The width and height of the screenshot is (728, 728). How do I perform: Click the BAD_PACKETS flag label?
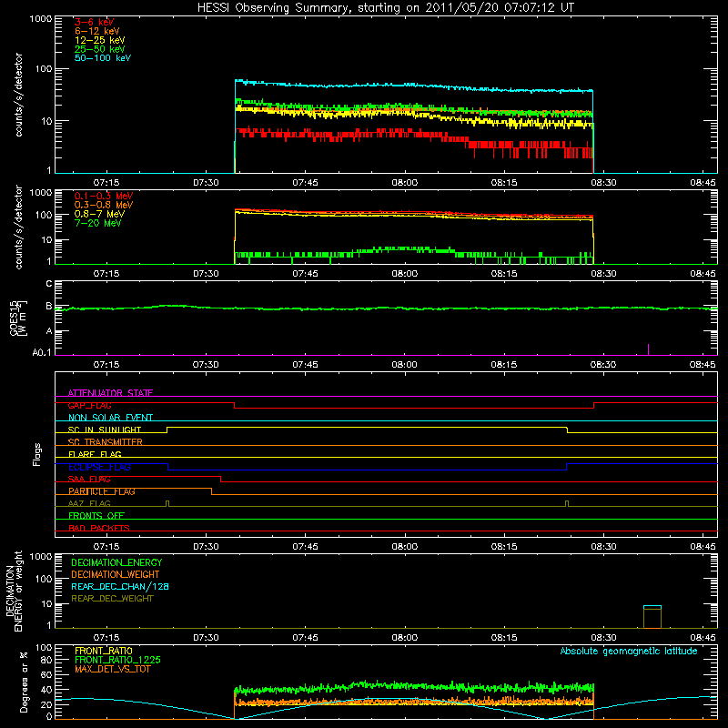pos(99,528)
